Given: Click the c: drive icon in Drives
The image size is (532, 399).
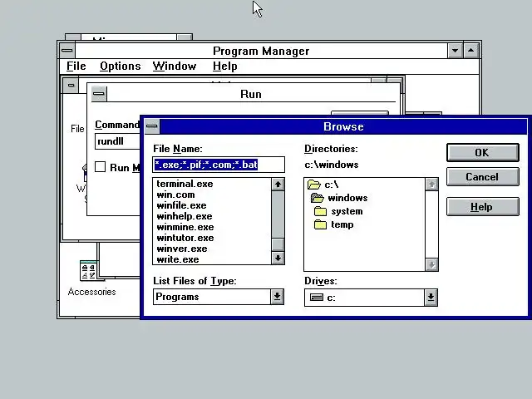Looking at the screenshot, I should coord(317,298).
